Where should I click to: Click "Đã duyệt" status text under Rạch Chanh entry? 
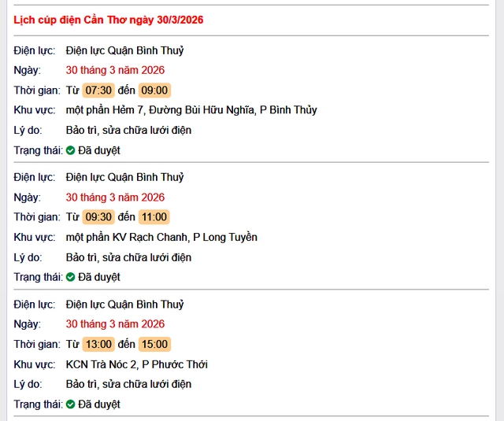coord(99,277)
